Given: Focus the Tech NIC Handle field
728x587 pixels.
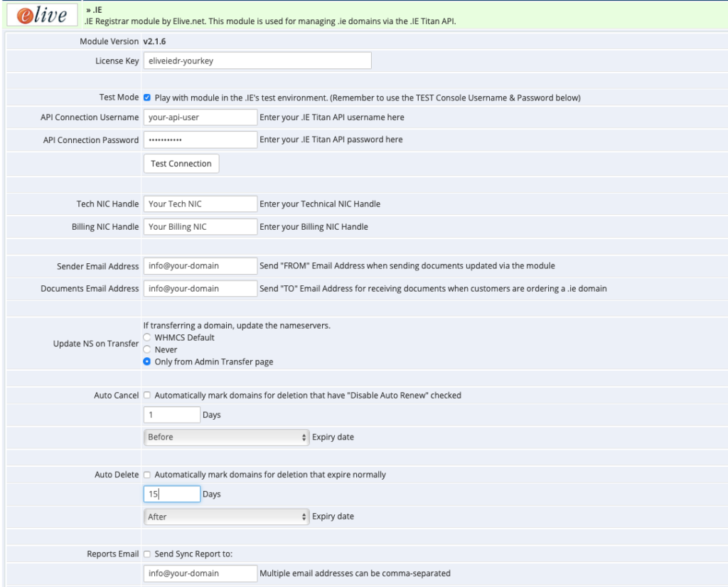Looking at the screenshot, I should 200,204.
